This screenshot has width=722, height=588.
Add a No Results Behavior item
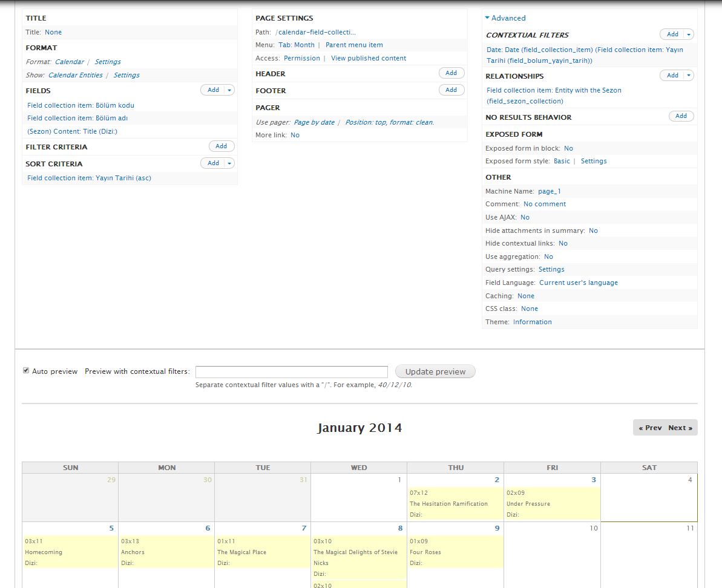coord(681,116)
